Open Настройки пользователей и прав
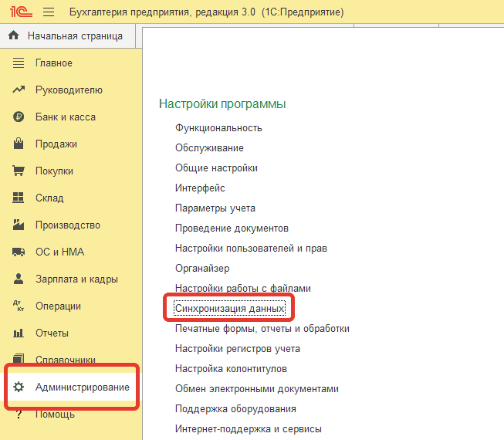This screenshot has width=504, height=440. coord(251,248)
